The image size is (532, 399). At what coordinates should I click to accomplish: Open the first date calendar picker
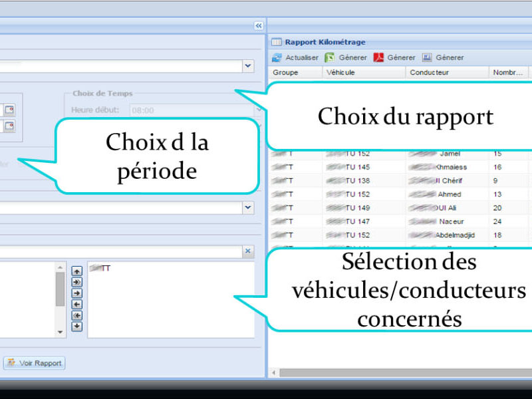click(9, 110)
